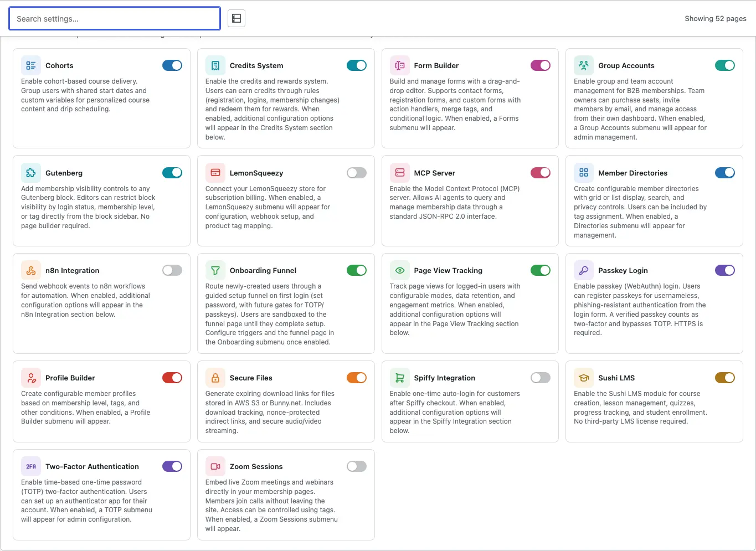Click the Spiffy Integration cart icon
Screen dimensions: 756x551
pos(400,378)
